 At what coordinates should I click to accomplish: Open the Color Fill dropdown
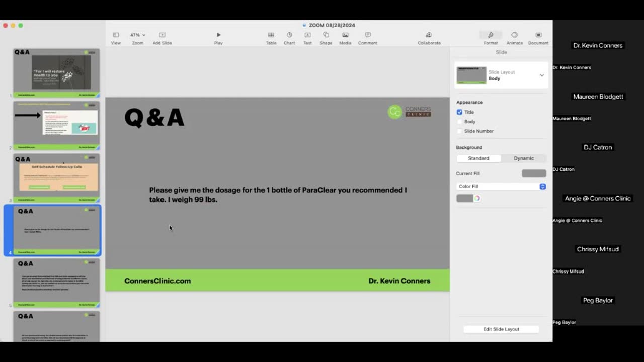pyautogui.click(x=501, y=187)
